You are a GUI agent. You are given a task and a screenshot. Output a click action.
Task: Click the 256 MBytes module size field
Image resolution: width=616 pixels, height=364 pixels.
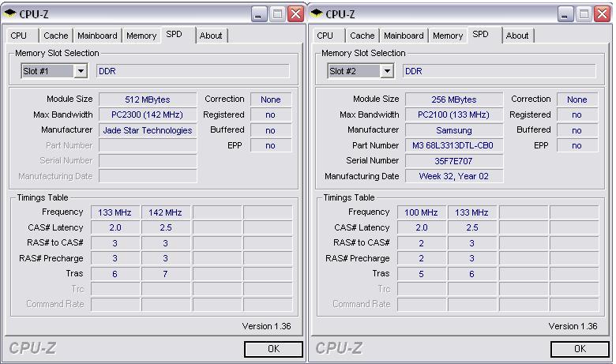[x=454, y=99]
